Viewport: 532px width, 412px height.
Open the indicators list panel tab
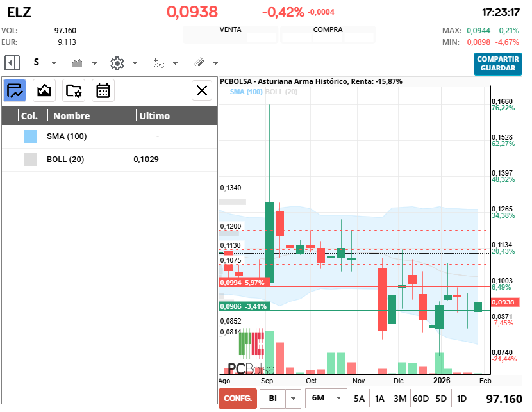pyautogui.click(x=15, y=90)
